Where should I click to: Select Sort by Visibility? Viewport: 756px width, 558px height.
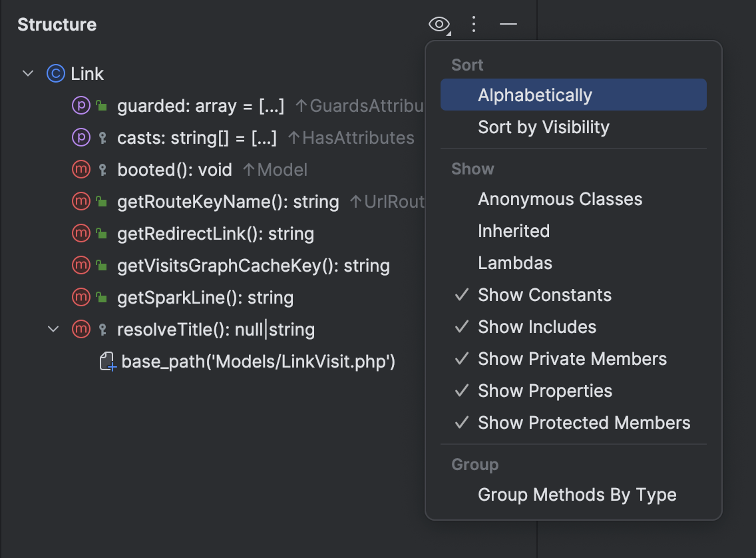544,127
